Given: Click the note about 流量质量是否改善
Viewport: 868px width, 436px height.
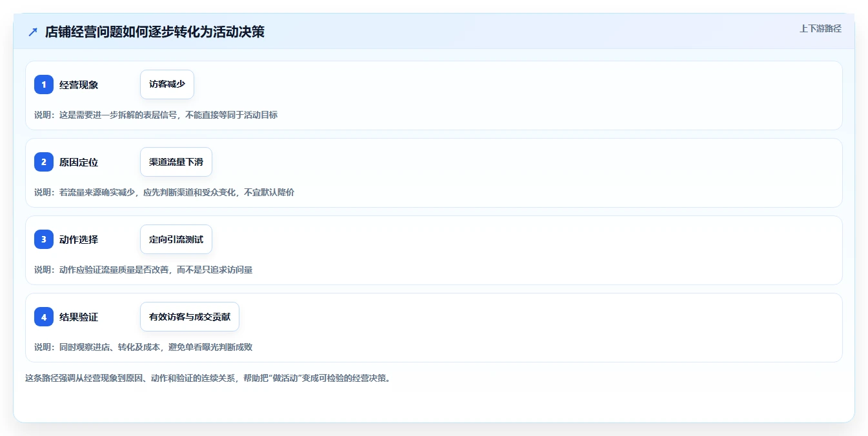Looking at the screenshot, I should click(x=143, y=270).
